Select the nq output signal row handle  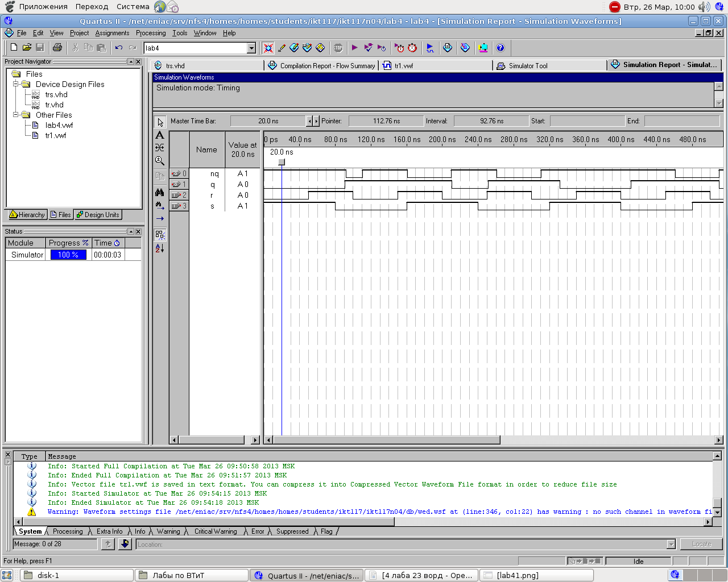click(x=179, y=174)
